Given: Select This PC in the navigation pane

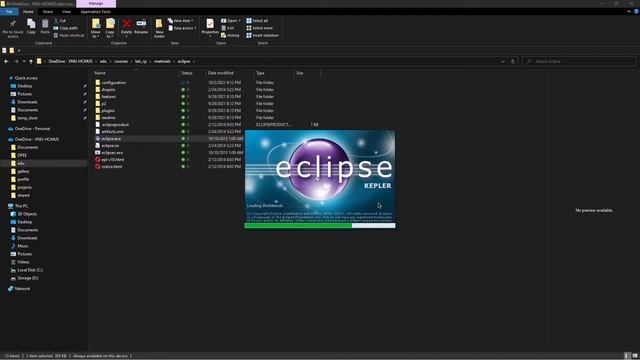Looking at the screenshot, I should (x=21, y=206).
